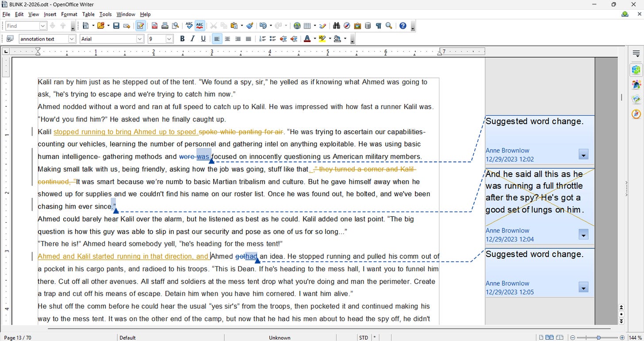The width and height of the screenshot is (644, 341).
Task: Click the Save document icon
Action: (116, 26)
